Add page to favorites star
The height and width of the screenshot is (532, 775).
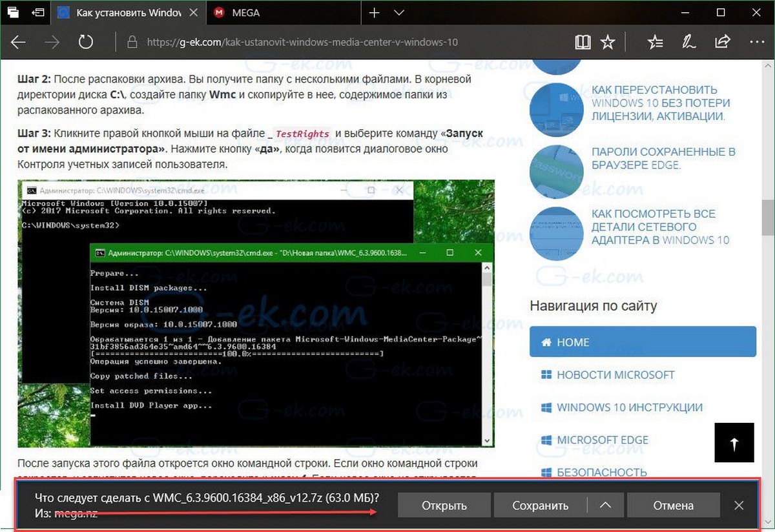pyautogui.click(x=608, y=43)
